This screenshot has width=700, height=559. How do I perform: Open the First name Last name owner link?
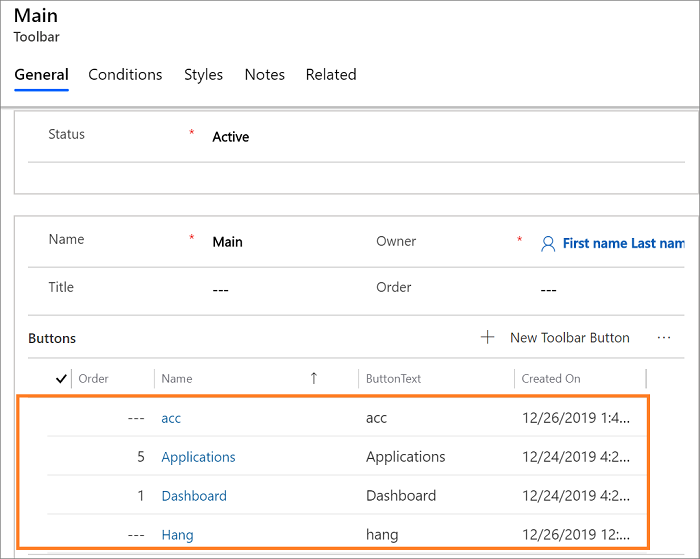pyautogui.click(x=624, y=243)
